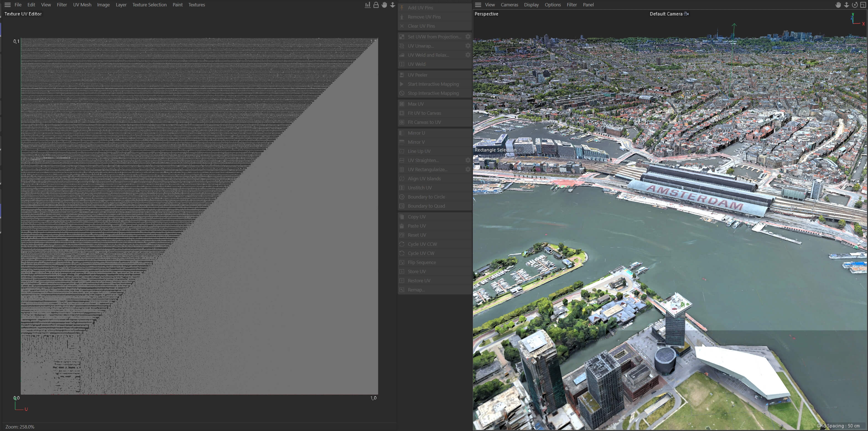Open settings gear for UV Weld and Relax
Viewport: 868px width, 431px height.
coord(468,55)
